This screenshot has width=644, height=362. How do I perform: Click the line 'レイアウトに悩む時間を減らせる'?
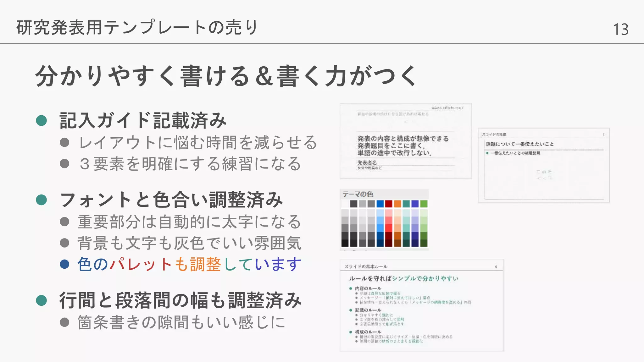[197, 143]
